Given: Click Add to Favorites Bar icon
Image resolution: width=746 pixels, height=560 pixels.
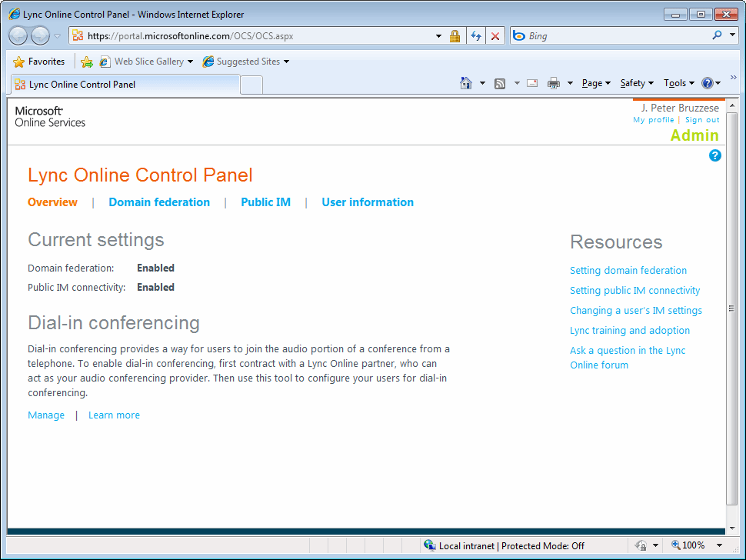Looking at the screenshot, I should tap(87, 62).
